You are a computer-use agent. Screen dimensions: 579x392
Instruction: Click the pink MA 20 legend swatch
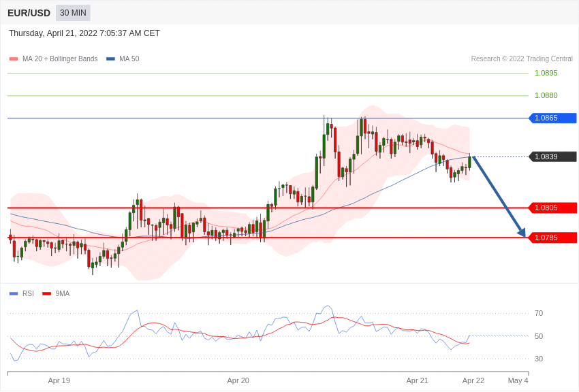[x=14, y=59]
